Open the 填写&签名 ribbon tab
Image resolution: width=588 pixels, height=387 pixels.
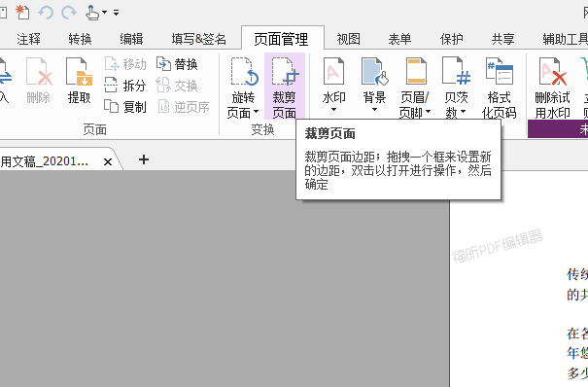(198, 39)
